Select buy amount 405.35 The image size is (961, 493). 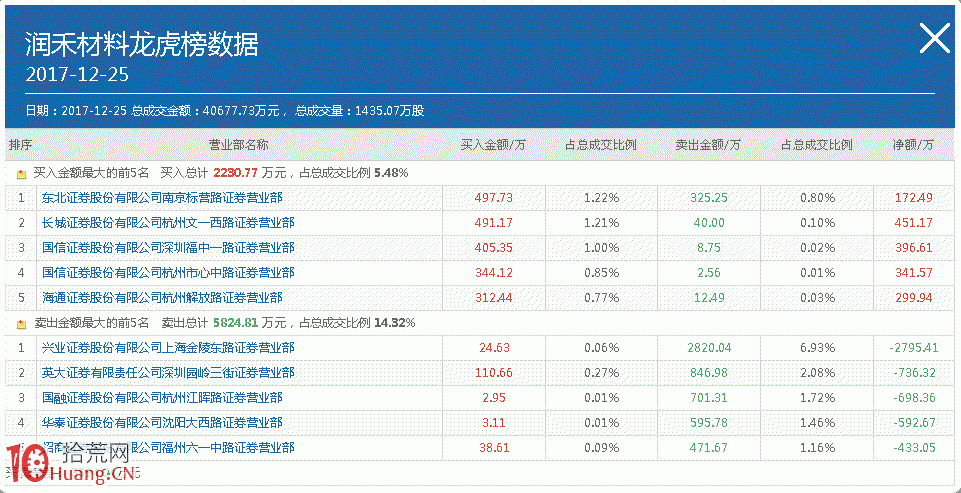(x=493, y=248)
